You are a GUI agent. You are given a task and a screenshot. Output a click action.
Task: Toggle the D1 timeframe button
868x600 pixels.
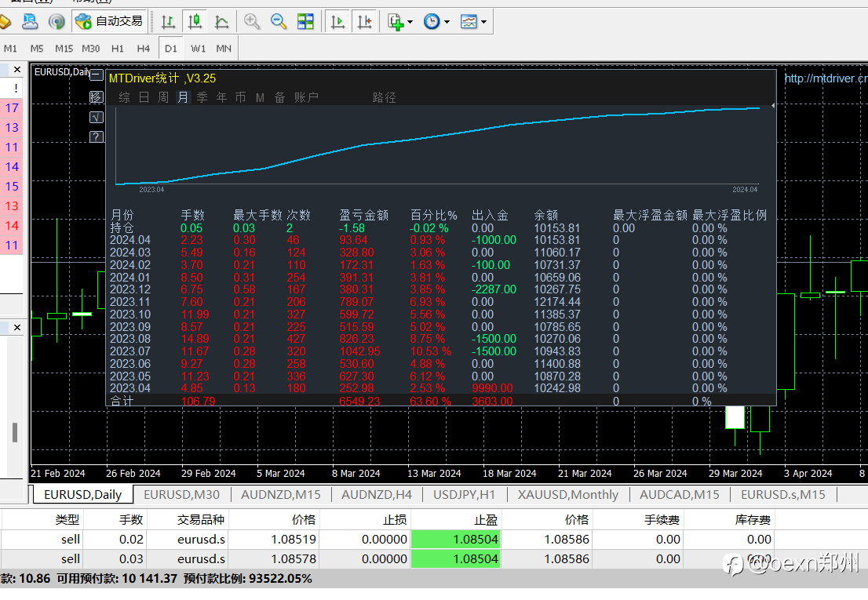[x=170, y=49]
